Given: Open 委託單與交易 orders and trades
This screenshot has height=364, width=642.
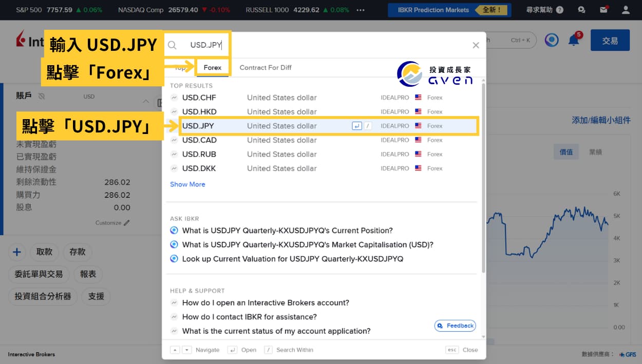Looking at the screenshot, I should (39, 274).
